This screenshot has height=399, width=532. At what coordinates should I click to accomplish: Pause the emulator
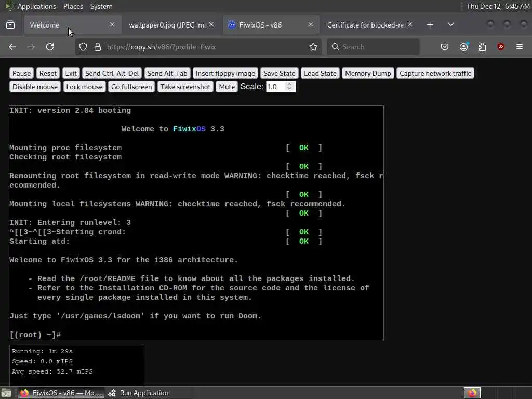pos(21,73)
